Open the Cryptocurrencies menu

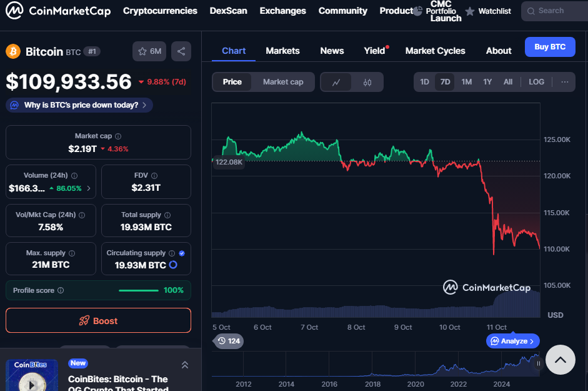[160, 11]
